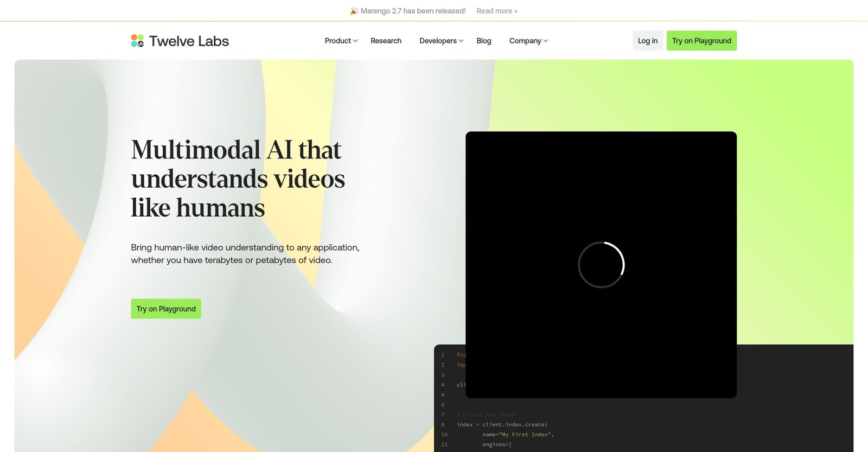The height and width of the screenshot is (452, 868).
Task: Click the Marengo 2.7 release announcement text
Action: click(413, 11)
